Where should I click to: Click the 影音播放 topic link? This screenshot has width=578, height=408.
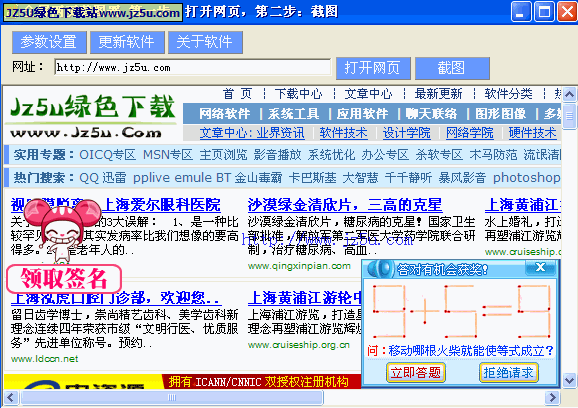click(278, 155)
